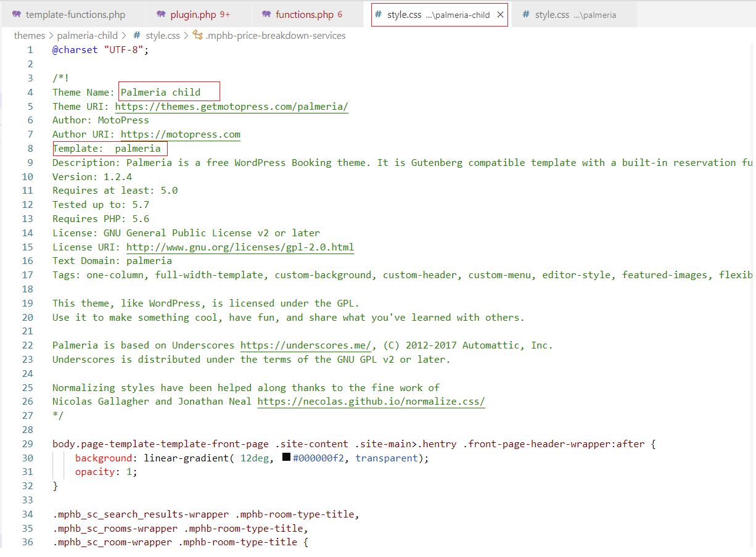Click 'themes' in the breadcrumb
Screen dimensions: 756x557
click(x=30, y=36)
